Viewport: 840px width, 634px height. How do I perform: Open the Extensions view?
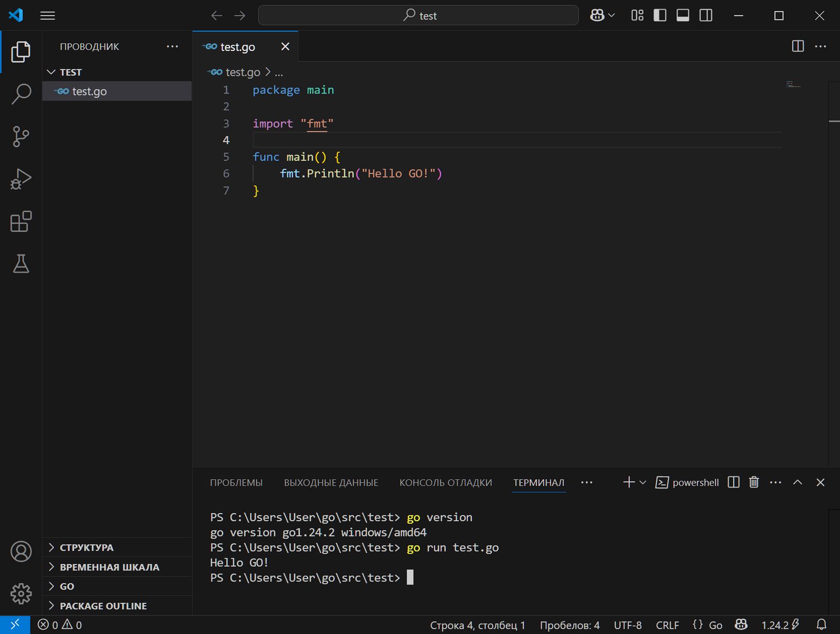[x=21, y=221]
